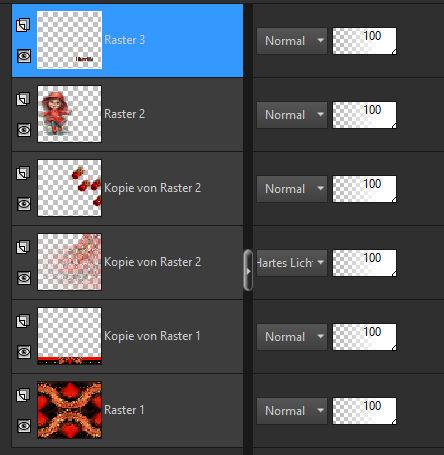Click the panel splitter handle arrow
This screenshot has height=455, width=444.
[248, 271]
